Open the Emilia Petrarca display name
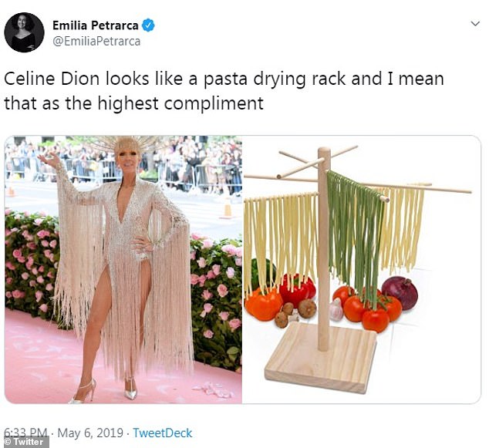The width and height of the screenshot is (489, 448). 96,25
